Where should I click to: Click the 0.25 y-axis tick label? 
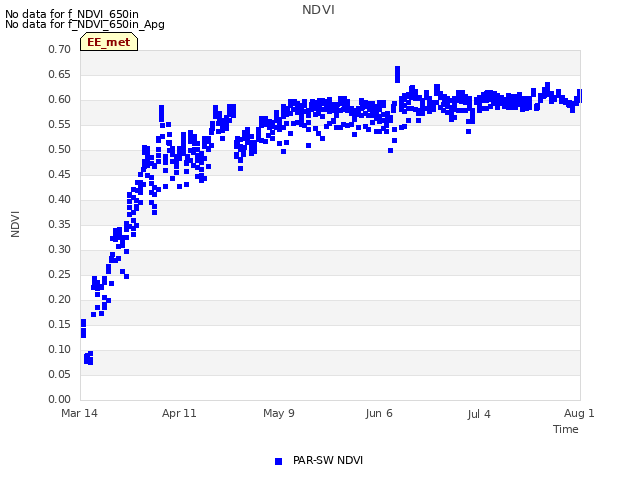coord(59,274)
